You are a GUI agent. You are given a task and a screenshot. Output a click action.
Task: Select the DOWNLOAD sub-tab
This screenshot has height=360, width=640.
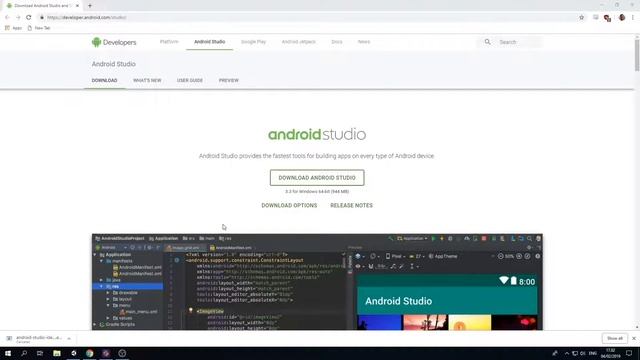[x=104, y=80]
